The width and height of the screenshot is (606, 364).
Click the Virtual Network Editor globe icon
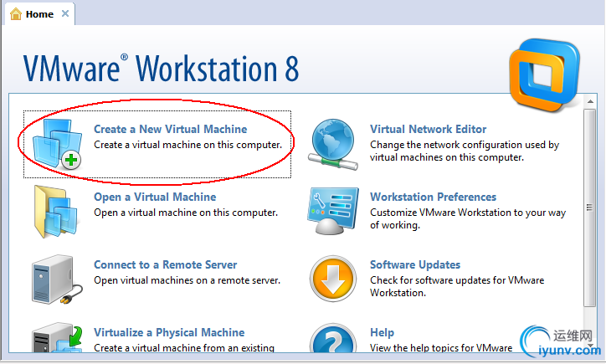[x=333, y=145]
